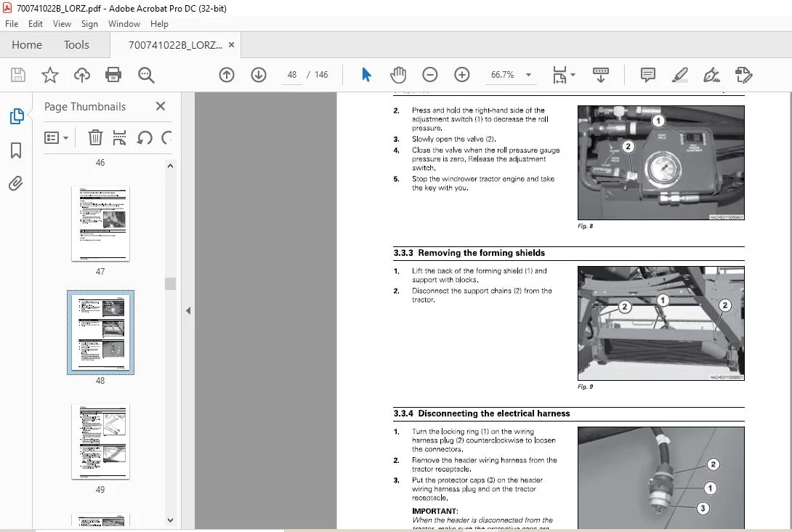Select the Highlight text pen
The height and width of the screenshot is (532, 792).
[680, 75]
